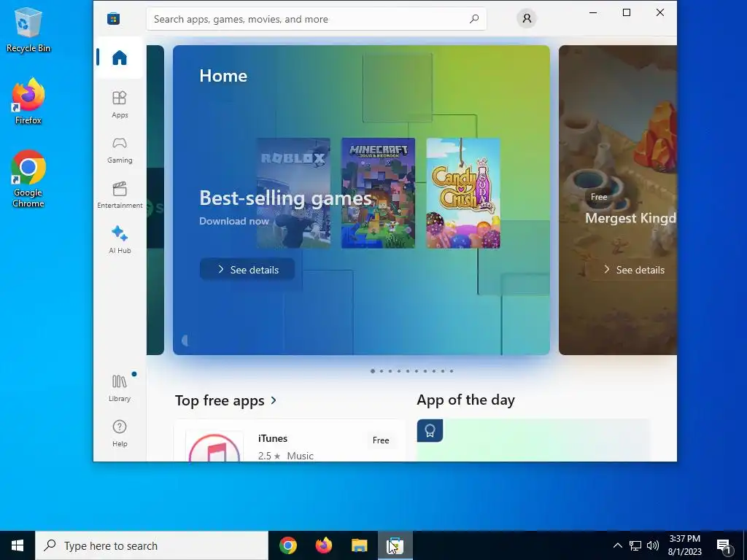This screenshot has width=747, height=560.
Task: Open File Explorer from the taskbar
Action: point(360,545)
